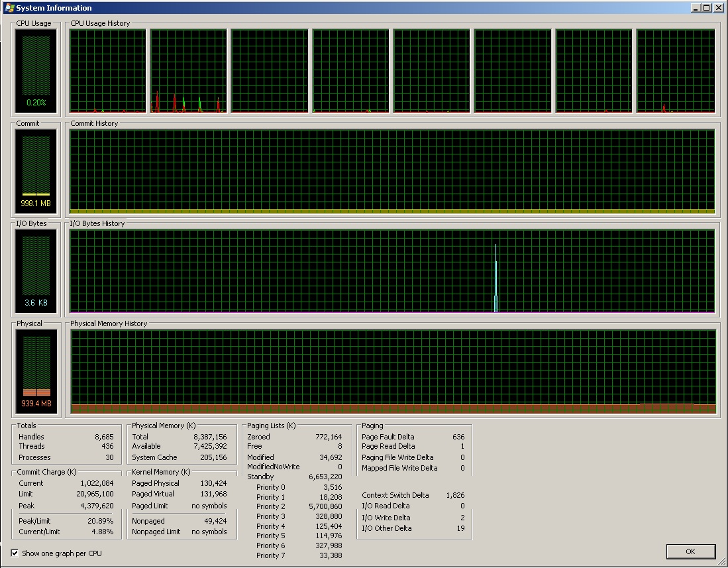The width and height of the screenshot is (728, 568).
Task: Close the System Information window
Action: click(719, 8)
